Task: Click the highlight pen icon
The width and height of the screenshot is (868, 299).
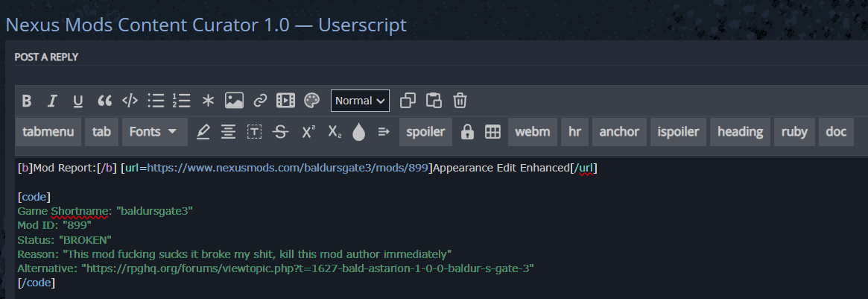Action: click(x=203, y=132)
